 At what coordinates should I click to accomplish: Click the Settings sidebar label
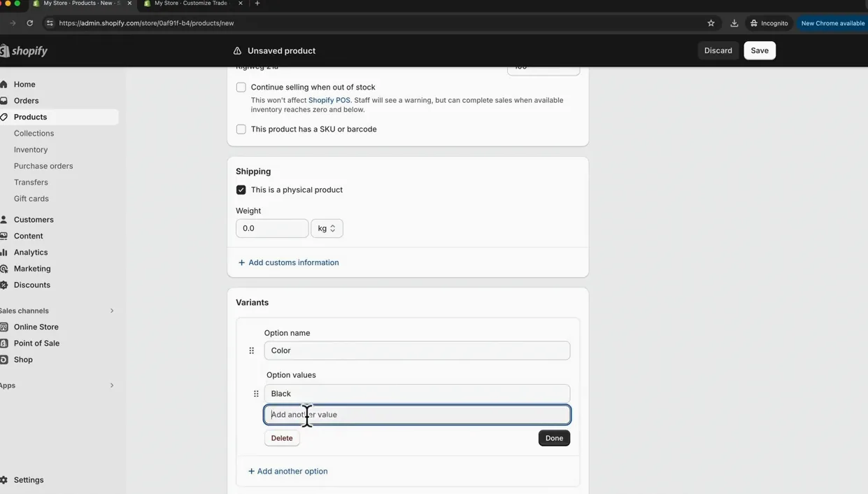29,480
